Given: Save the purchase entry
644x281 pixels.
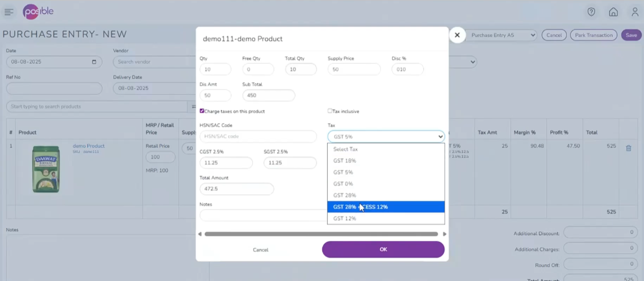Looking at the screenshot, I should click(631, 35).
